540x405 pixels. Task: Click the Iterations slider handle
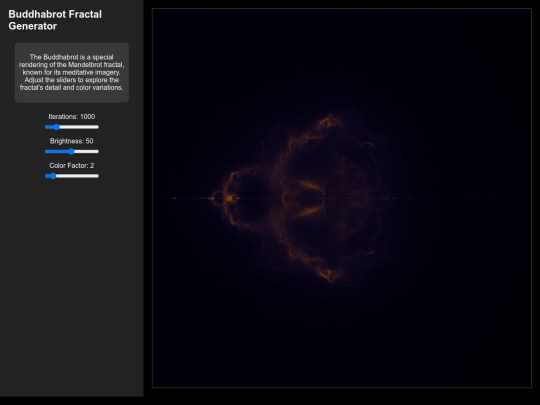tap(56, 127)
